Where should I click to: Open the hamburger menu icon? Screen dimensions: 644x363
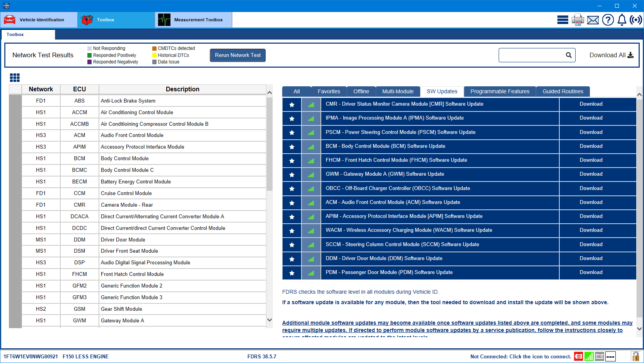(x=563, y=19)
